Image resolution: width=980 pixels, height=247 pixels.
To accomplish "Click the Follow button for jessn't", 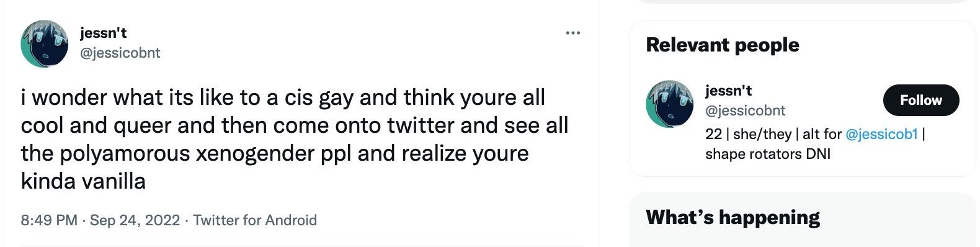I will pos(921,100).
